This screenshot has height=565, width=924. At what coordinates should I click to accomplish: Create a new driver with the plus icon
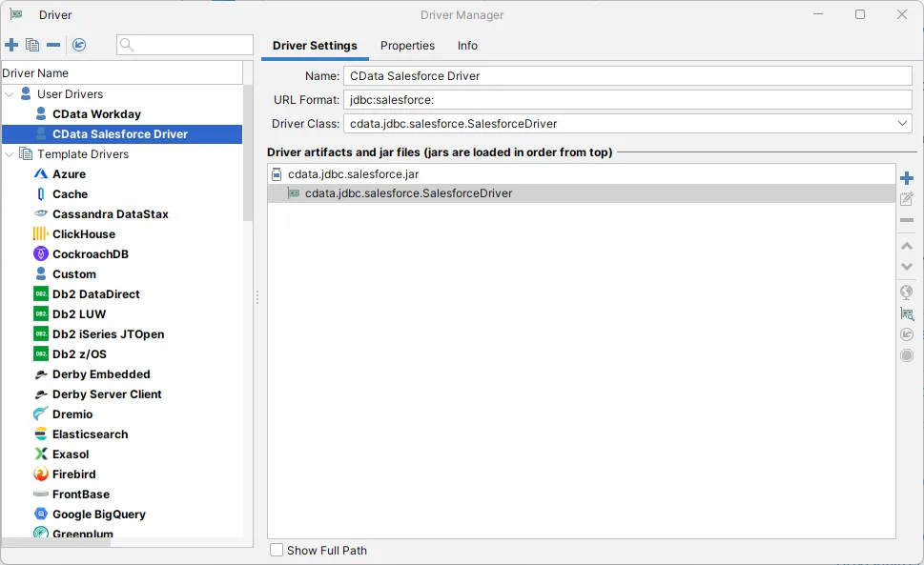[x=11, y=45]
